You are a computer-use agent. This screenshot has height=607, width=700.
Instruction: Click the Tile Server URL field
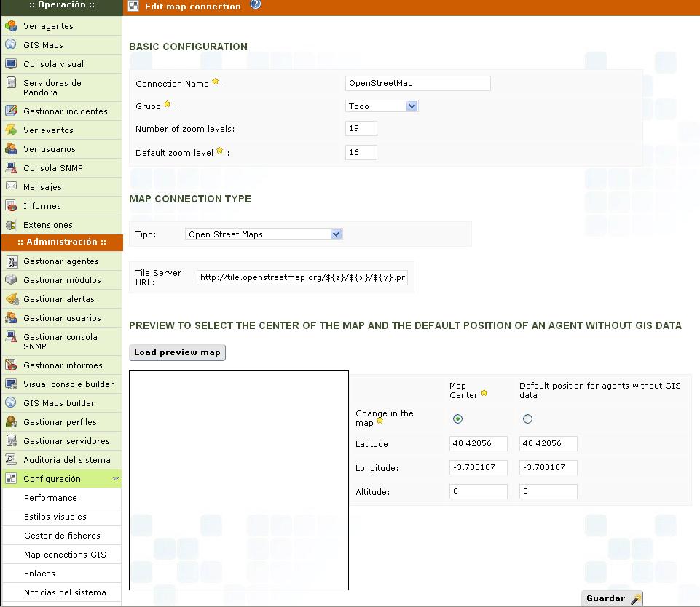[303, 277]
